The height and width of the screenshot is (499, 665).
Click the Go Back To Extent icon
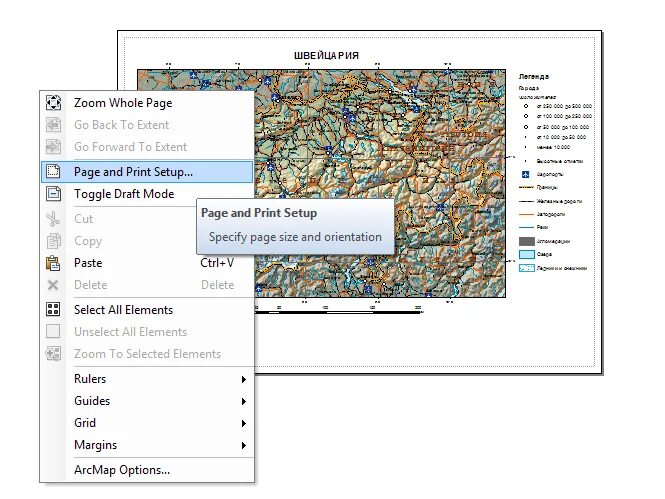(53, 125)
